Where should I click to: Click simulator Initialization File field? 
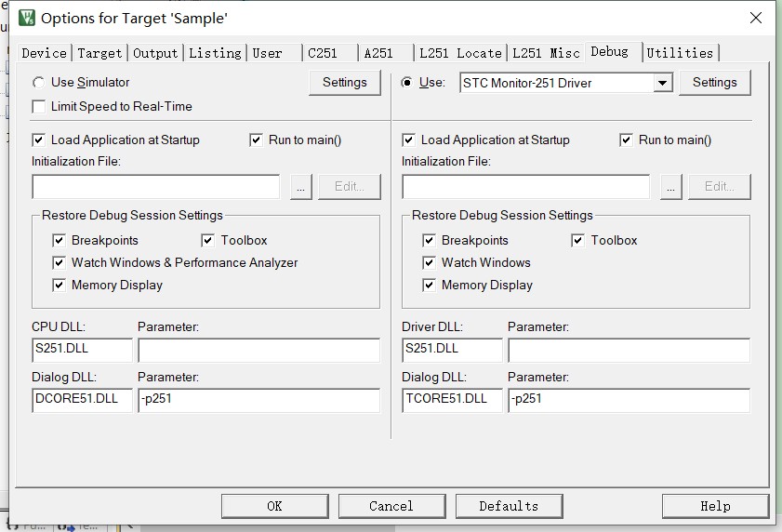(x=156, y=187)
